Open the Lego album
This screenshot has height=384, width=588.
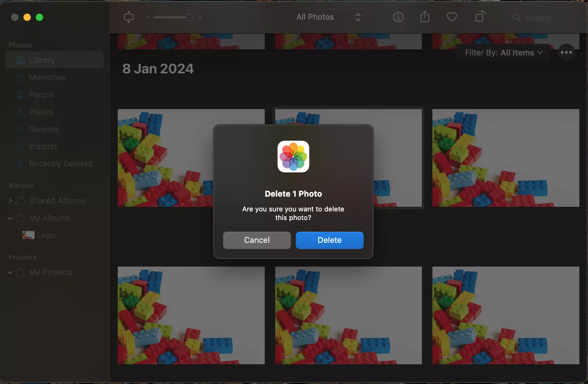click(54, 235)
